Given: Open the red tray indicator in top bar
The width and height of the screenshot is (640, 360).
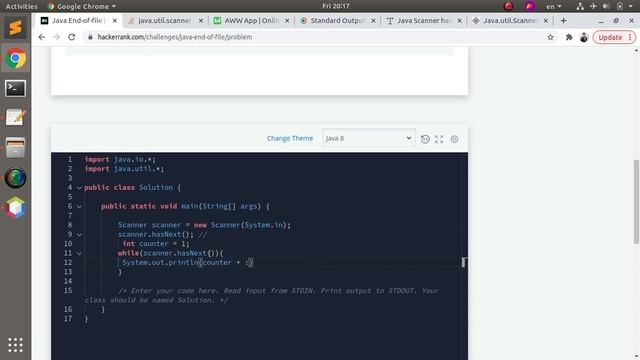Looking at the screenshot, I should [x=508, y=6].
